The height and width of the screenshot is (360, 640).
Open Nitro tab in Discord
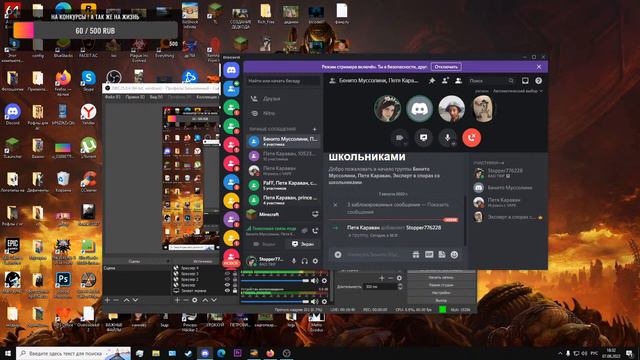coord(284,113)
